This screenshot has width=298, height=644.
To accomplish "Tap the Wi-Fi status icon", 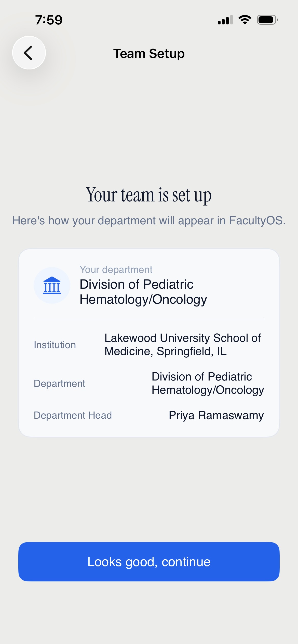I will [x=245, y=20].
